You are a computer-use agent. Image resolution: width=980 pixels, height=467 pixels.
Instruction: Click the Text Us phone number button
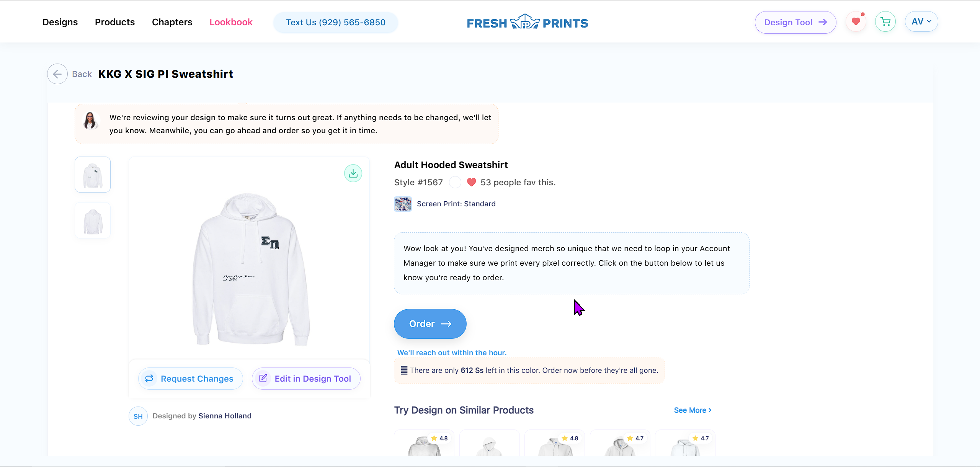335,22
